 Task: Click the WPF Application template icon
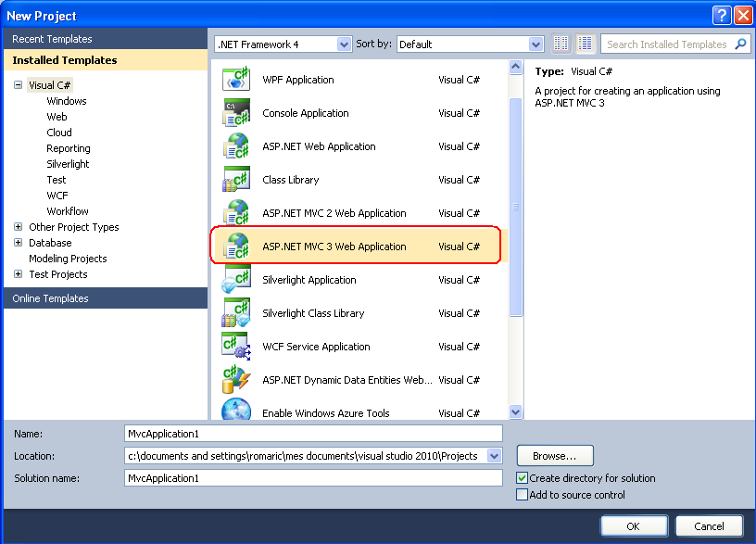click(236, 80)
